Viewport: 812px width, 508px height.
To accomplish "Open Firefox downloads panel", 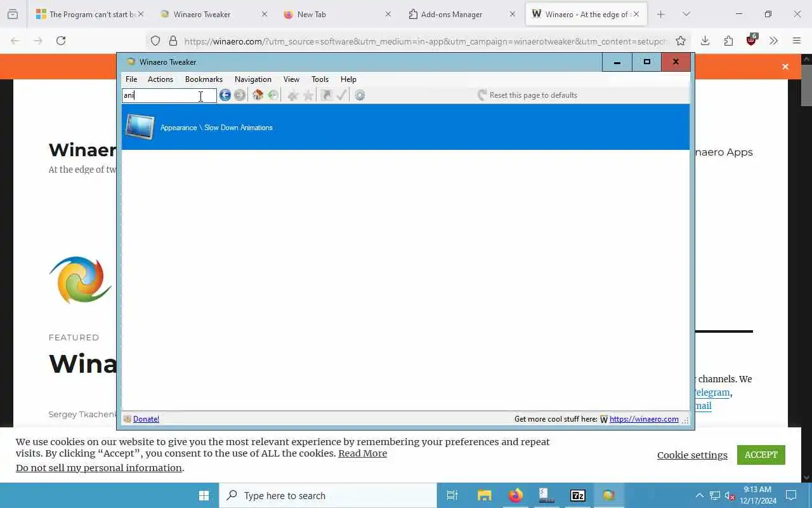I will (705, 41).
